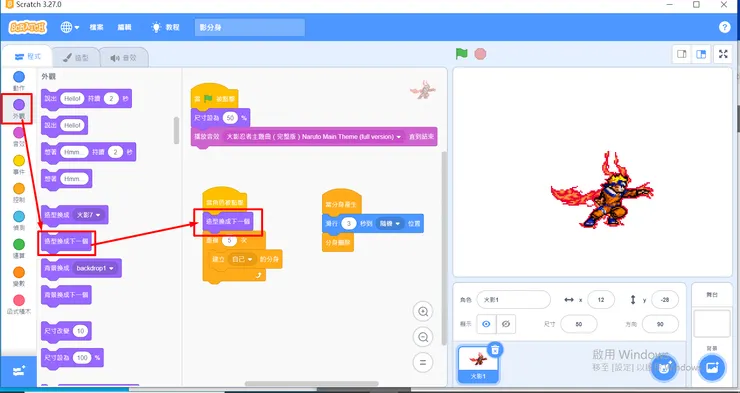Viewport: 740px width, 393px height.
Task: Reset workspace zoom with equals button
Action: pyautogui.click(x=423, y=362)
